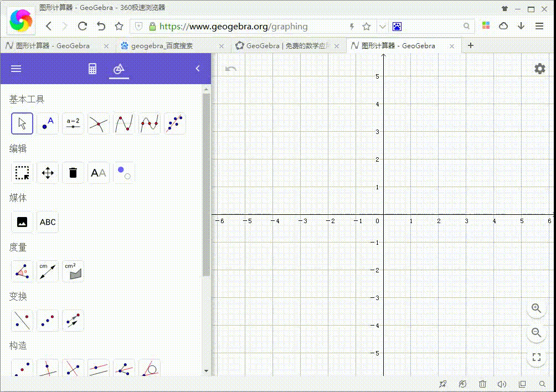Screen dimensions: 556x392
Task: Open the browser cloud sync icon
Action: coord(503,26)
